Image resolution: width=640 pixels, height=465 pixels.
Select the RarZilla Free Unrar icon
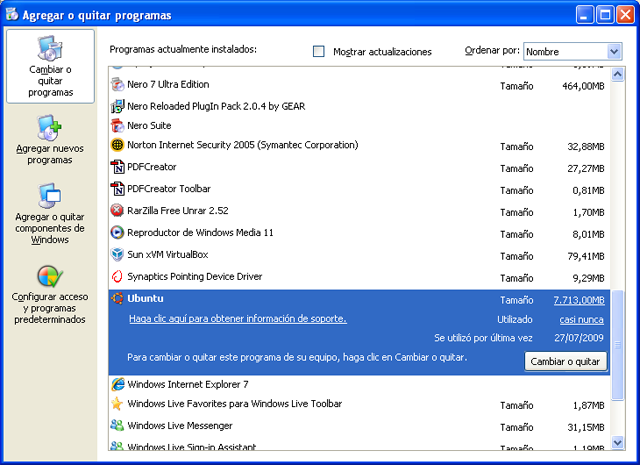tap(118, 211)
